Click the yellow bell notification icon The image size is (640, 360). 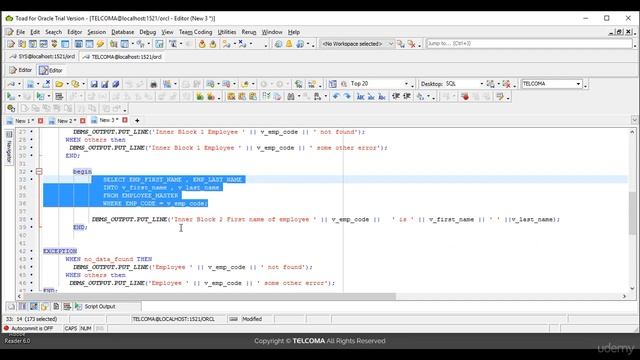pyautogui.click(x=289, y=44)
